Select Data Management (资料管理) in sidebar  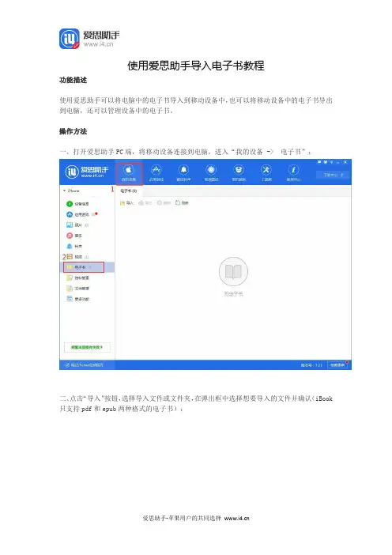pyautogui.click(x=77, y=277)
